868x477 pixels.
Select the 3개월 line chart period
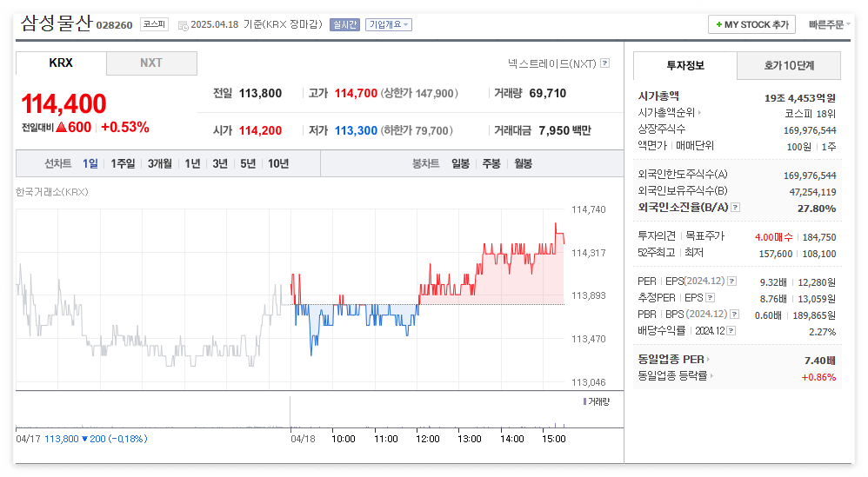pos(160,163)
